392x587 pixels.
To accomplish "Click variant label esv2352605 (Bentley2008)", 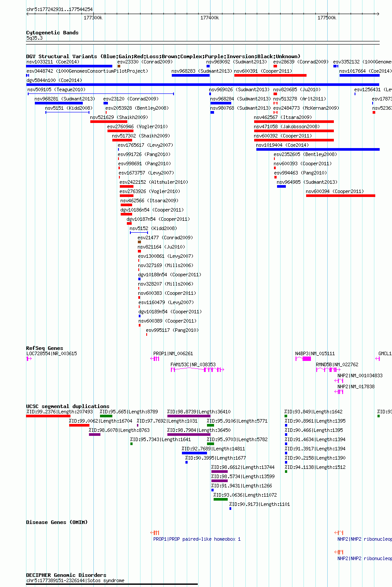I will point(305,154).
